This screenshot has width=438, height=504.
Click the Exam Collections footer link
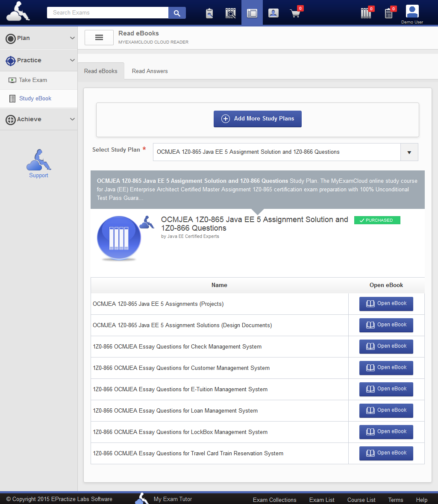274,500
